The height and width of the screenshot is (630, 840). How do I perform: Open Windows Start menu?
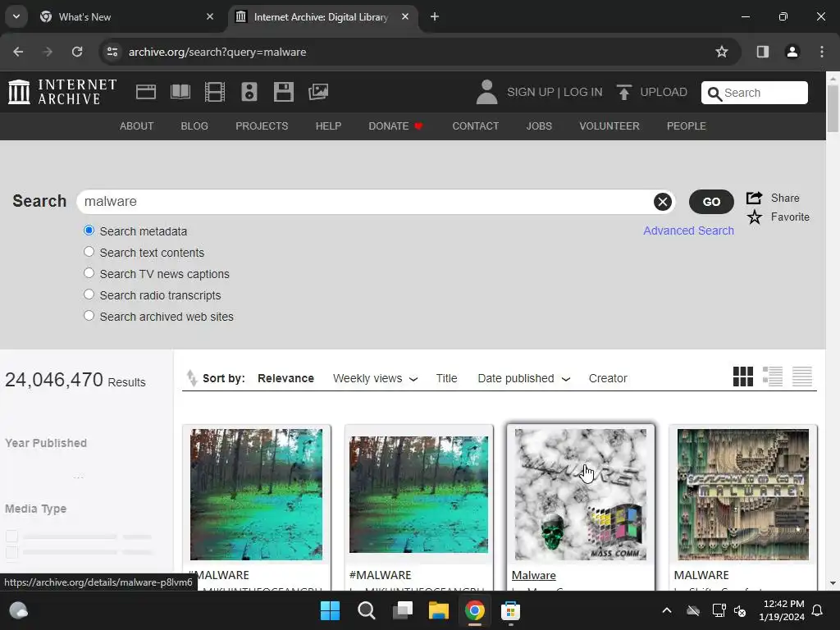click(330, 610)
